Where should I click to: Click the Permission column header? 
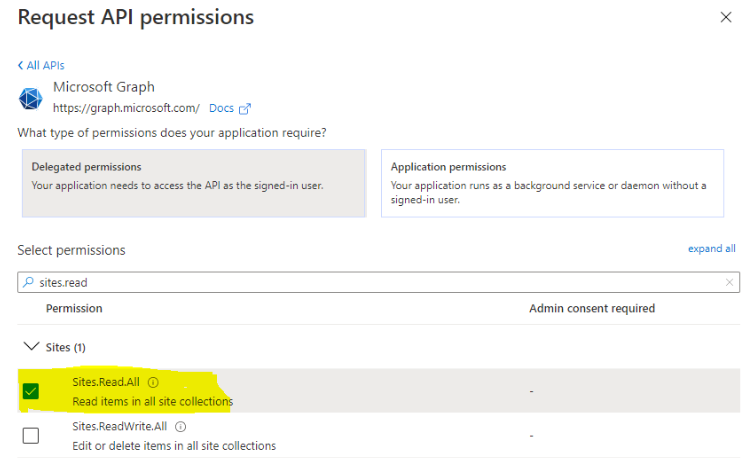coord(74,309)
